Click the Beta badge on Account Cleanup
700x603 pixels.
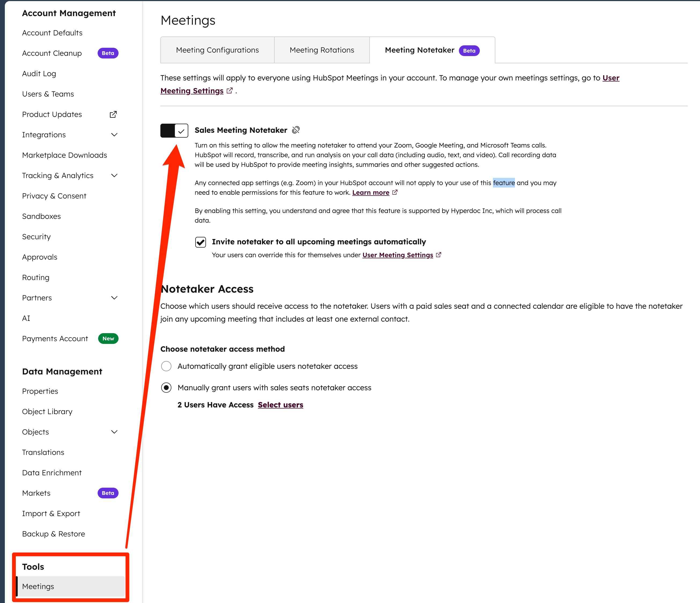[x=108, y=53]
